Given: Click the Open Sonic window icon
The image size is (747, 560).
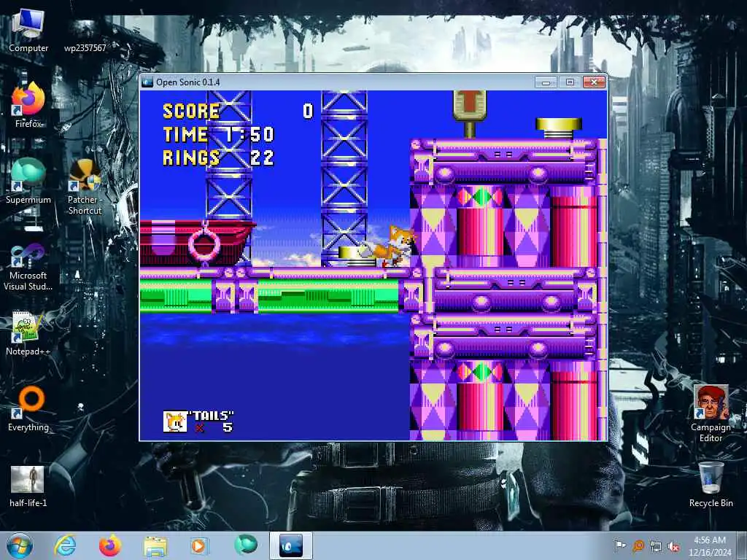Looking at the screenshot, I should tap(147, 82).
